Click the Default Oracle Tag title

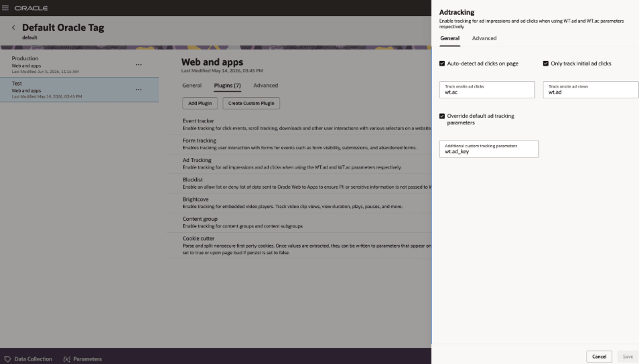click(63, 27)
